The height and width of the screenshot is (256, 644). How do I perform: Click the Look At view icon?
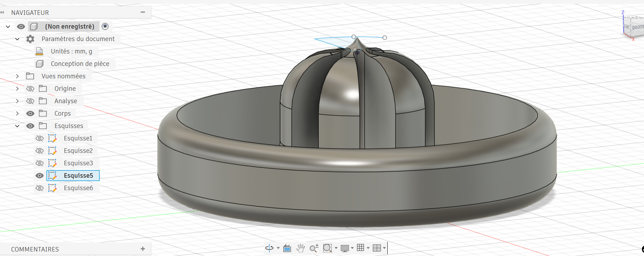tap(287, 248)
